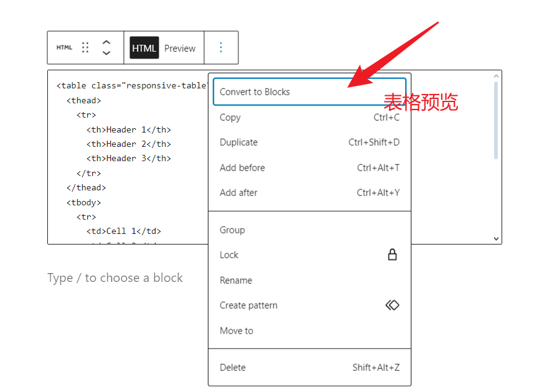Switch to the Preview tab

pos(180,47)
